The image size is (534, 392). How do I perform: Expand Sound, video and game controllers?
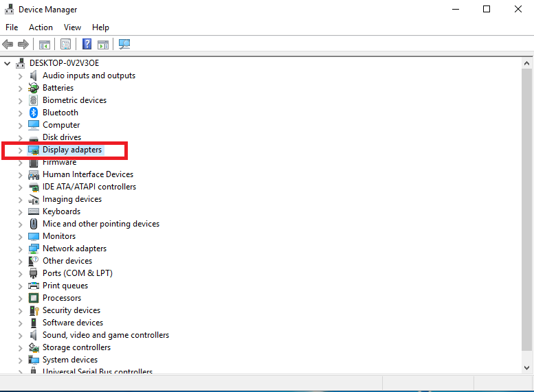pos(20,335)
